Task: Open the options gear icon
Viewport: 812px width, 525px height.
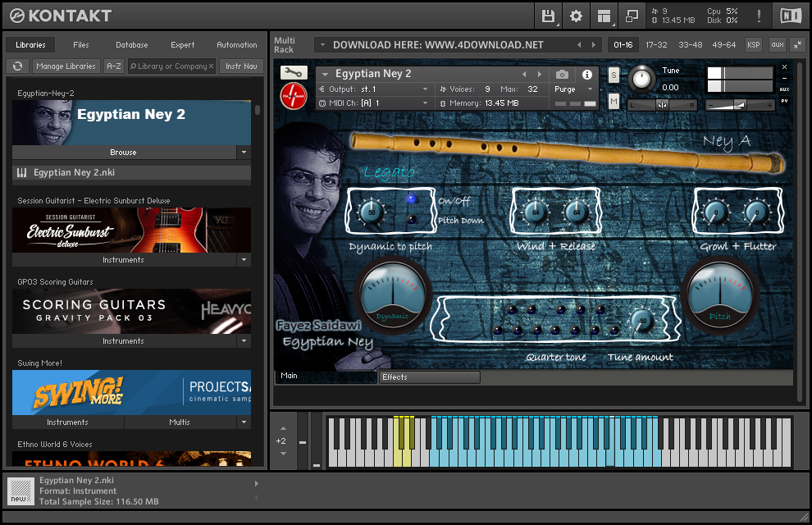Action: [x=576, y=16]
